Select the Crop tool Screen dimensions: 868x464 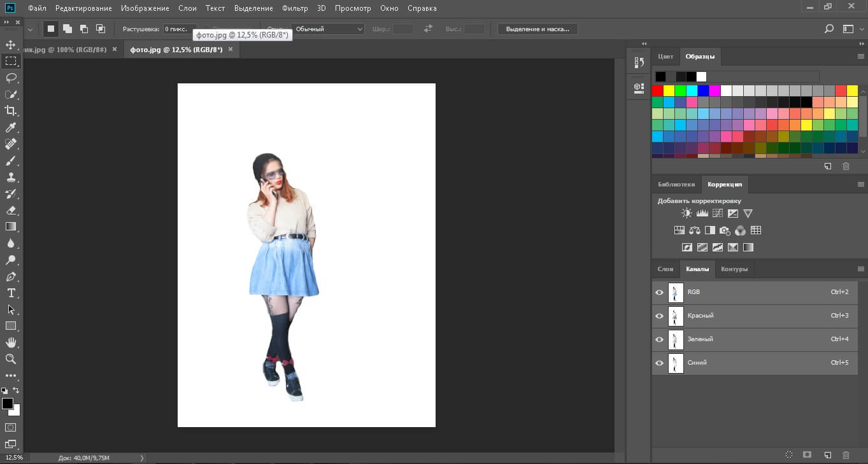click(11, 111)
